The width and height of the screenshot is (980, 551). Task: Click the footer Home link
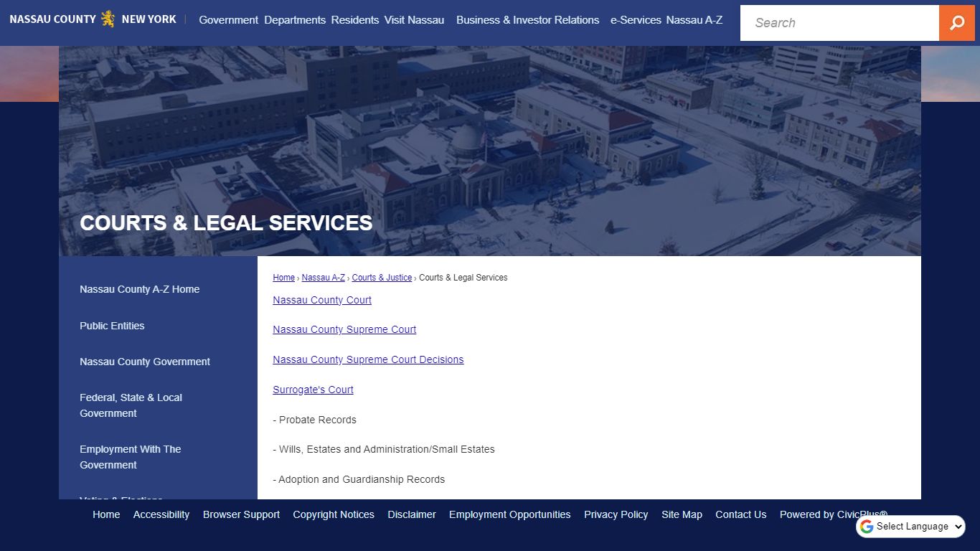click(x=106, y=514)
